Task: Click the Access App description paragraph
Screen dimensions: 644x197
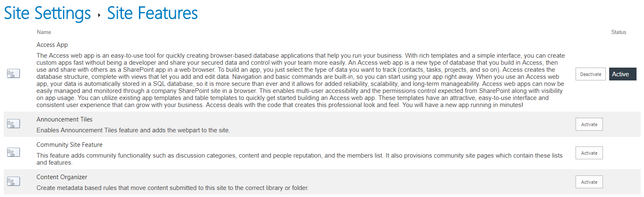Action: 301,80
